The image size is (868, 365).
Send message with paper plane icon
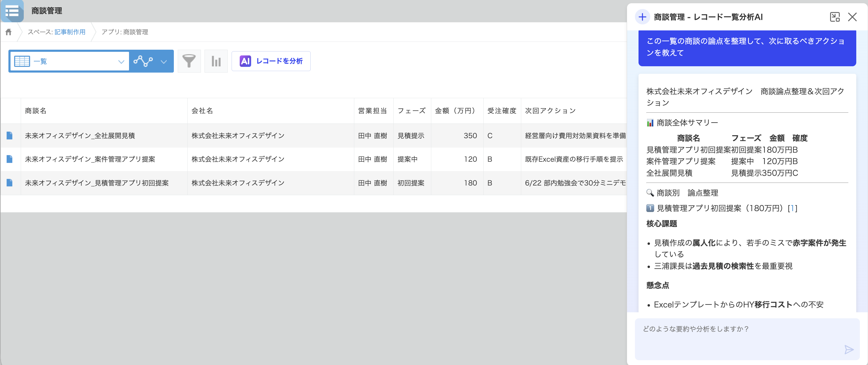coord(849,349)
